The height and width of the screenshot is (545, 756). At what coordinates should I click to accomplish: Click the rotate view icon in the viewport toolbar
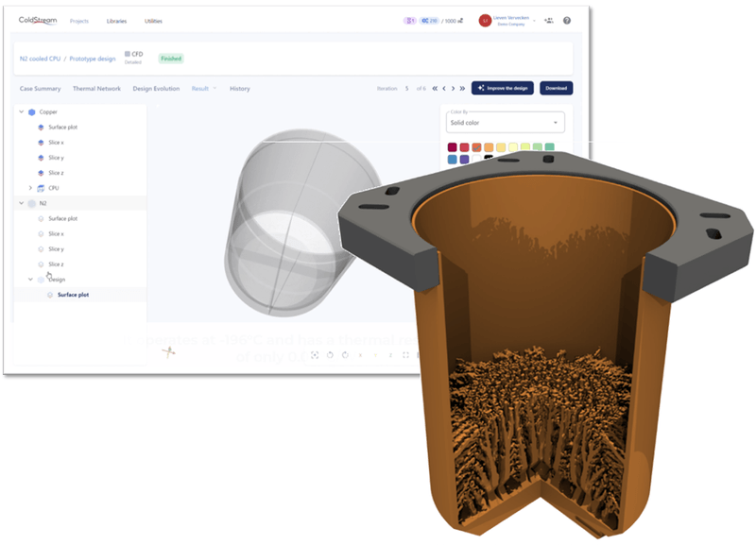click(x=330, y=355)
